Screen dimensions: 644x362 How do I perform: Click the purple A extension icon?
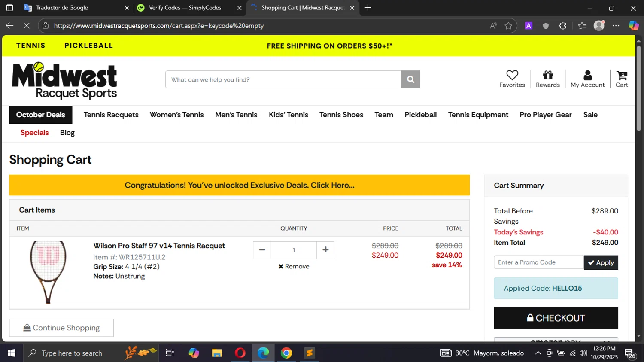[x=529, y=26]
